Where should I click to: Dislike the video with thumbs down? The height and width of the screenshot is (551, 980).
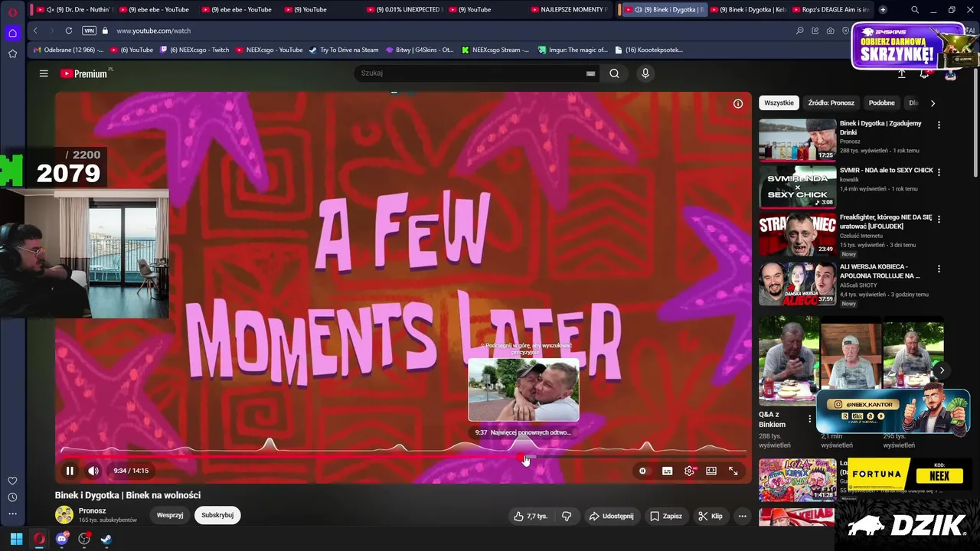click(x=567, y=516)
